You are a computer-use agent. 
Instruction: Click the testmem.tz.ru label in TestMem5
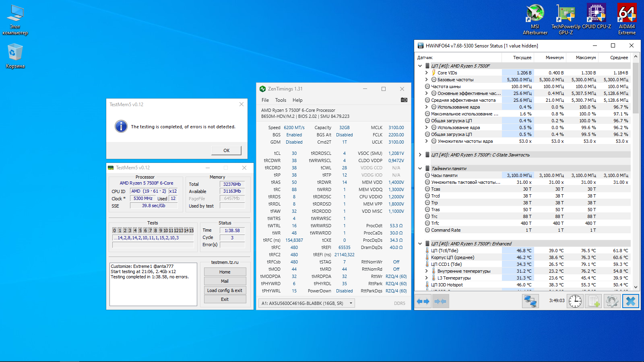pyautogui.click(x=225, y=262)
